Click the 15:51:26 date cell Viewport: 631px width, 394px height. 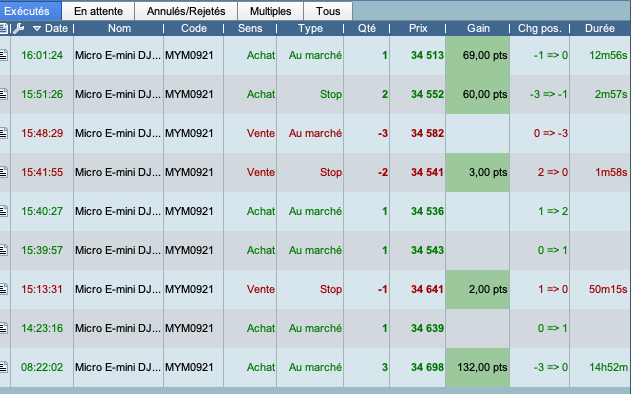click(42, 94)
